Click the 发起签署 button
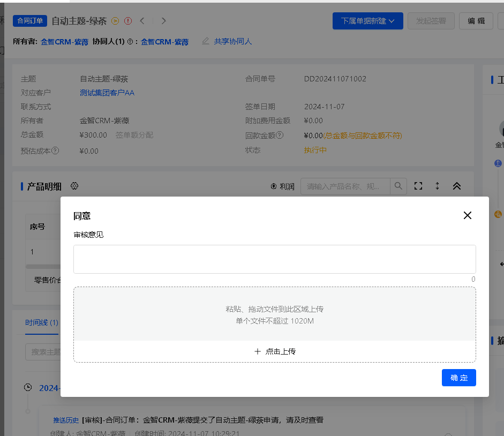The image size is (504, 436). 431,21
